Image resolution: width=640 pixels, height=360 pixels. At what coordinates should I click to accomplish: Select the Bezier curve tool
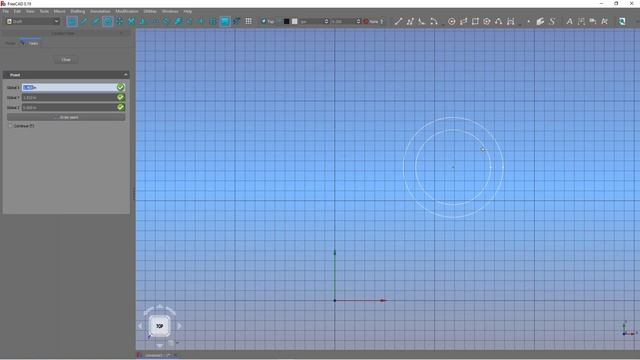pyautogui.click(x=511, y=21)
